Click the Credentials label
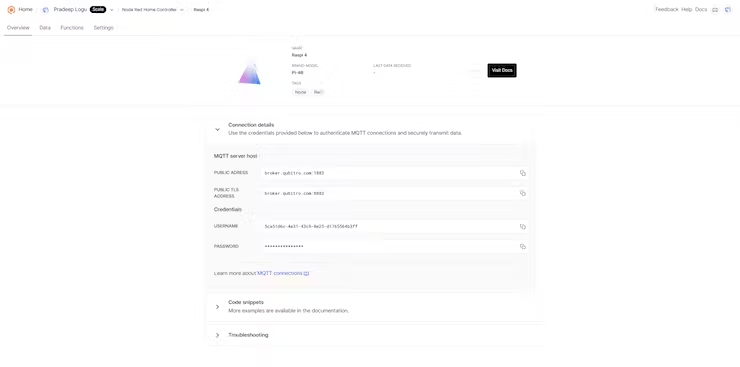Image resolution: width=740 pixels, height=367 pixels. 228,209
